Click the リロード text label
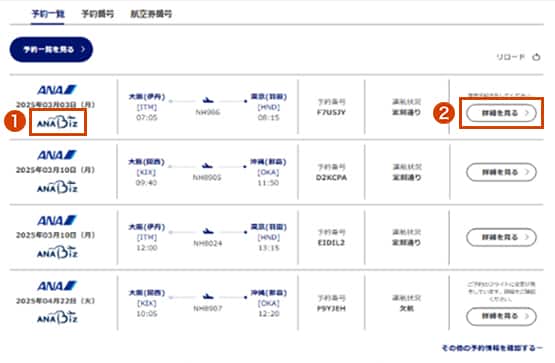The image size is (555, 363). [x=511, y=57]
